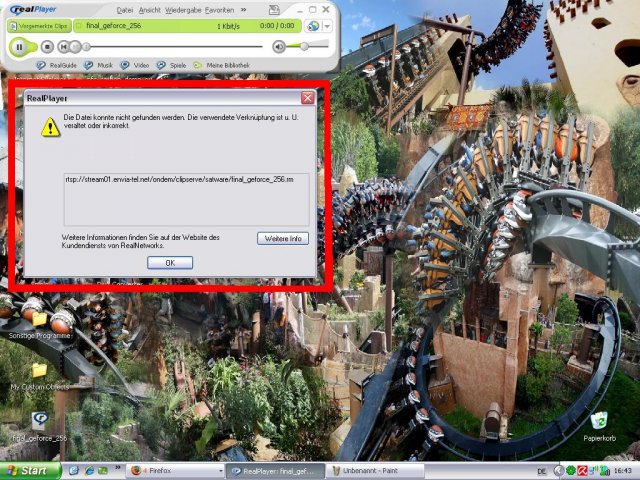Open the Windows Start menu
640x480 pixels.
pos(30,471)
